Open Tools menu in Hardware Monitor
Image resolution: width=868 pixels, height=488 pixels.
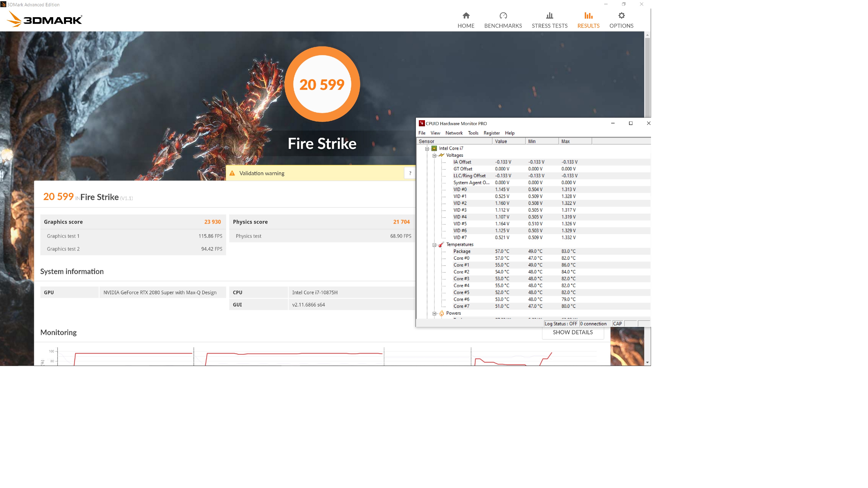coord(473,133)
